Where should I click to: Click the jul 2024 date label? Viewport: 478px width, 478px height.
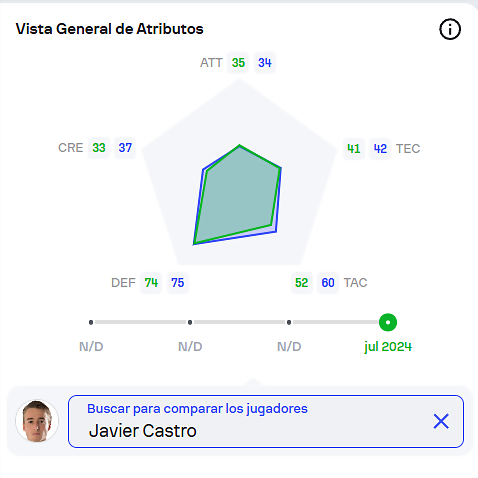point(388,347)
